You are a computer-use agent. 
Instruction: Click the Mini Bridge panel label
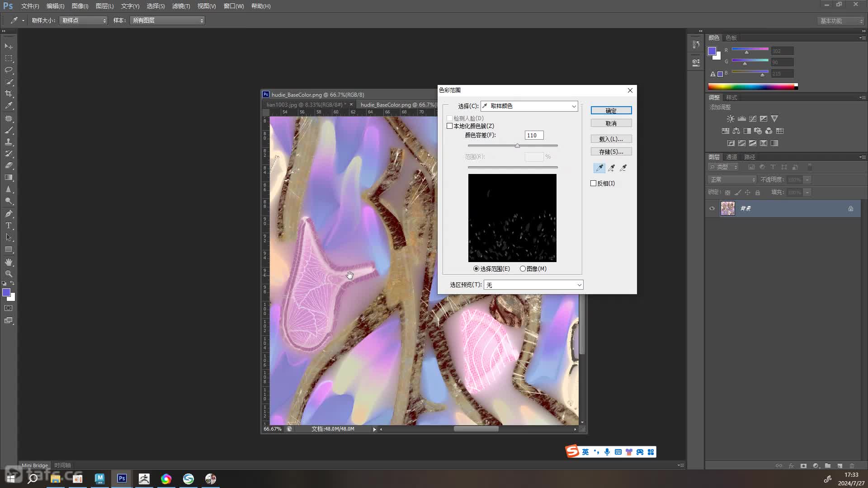point(35,465)
